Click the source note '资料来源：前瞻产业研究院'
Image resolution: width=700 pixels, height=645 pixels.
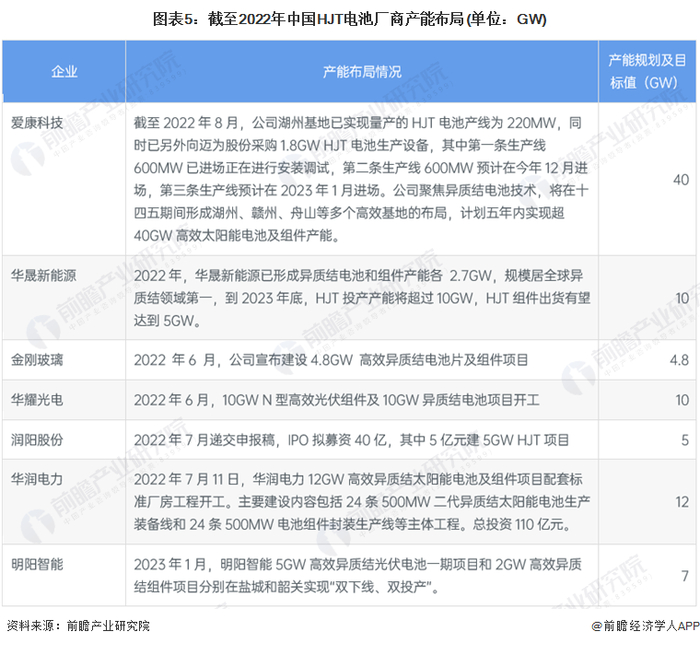coord(78,625)
